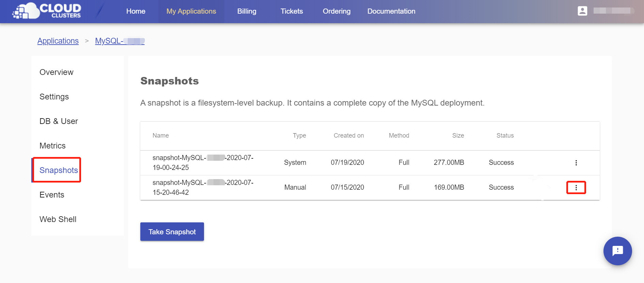Select Overview in the sidebar
This screenshot has height=283, width=644.
pos(57,72)
